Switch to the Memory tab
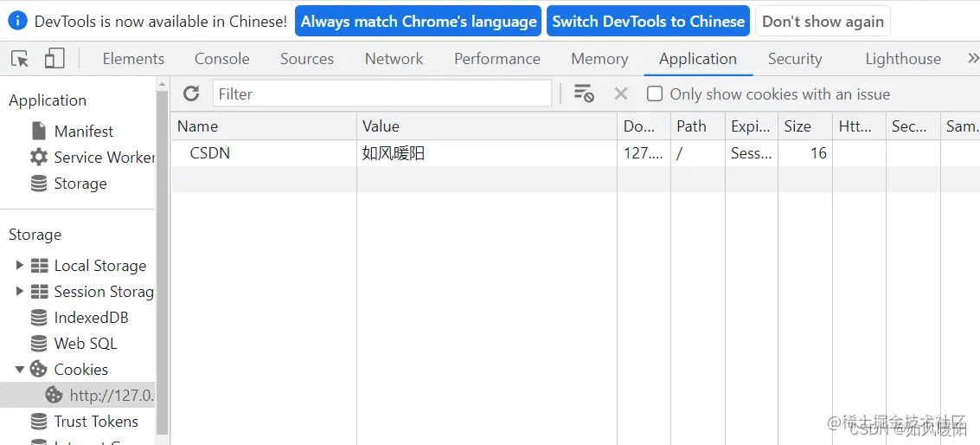Image resolution: width=980 pixels, height=445 pixels. [599, 59]
